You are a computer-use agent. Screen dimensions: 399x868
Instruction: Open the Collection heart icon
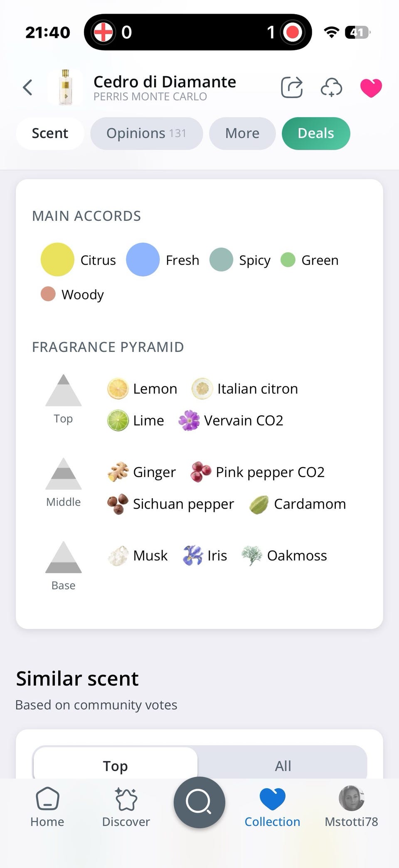[x=272, y=799]
